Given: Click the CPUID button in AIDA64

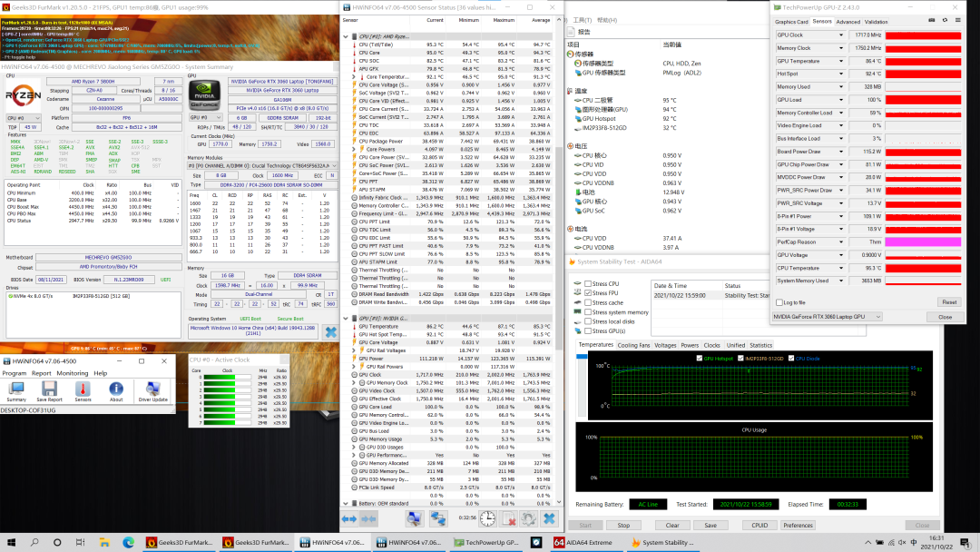Looking at the screenshot, I should tap(759, 525).
